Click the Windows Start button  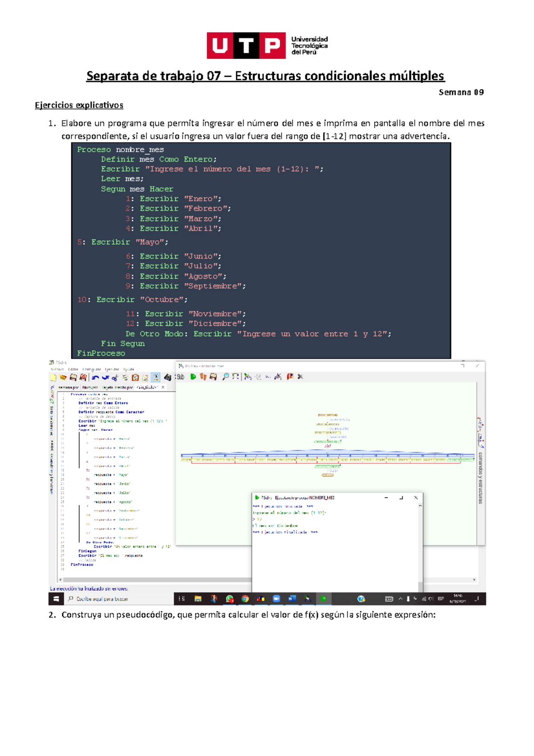[x=56, y=599]
